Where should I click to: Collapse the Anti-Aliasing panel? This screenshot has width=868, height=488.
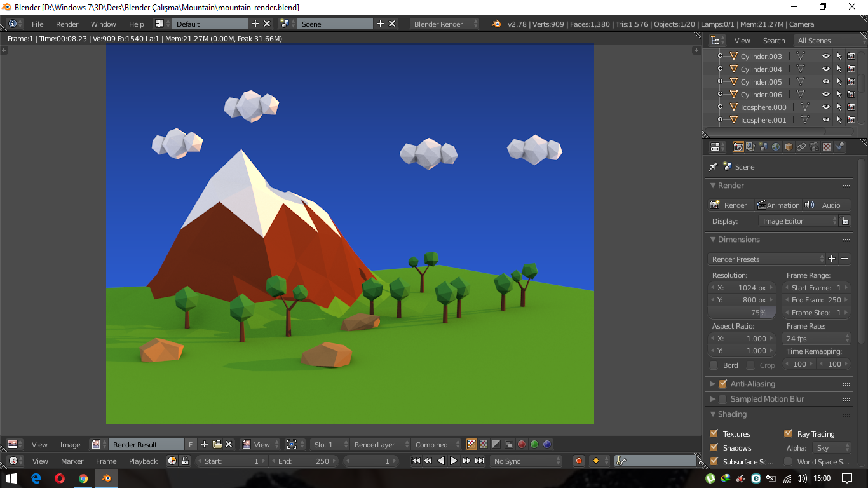pyautogui.click(x=713, y=384)
